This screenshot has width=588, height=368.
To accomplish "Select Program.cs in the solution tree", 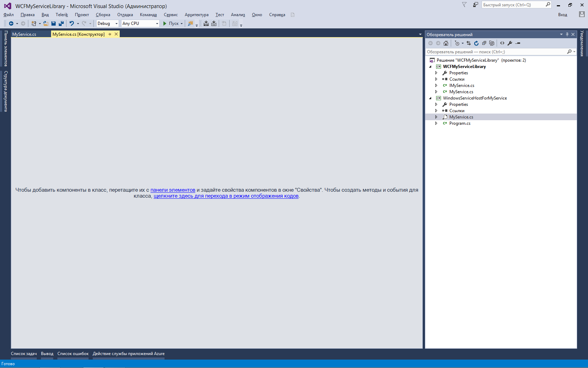I will pos(460,123).
